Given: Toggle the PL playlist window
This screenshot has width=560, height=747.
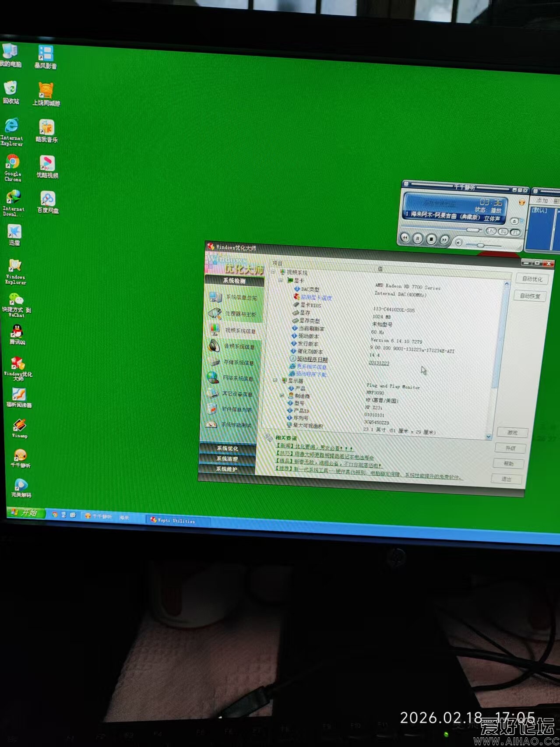Looking at the screenshot, I should (515, 233).
